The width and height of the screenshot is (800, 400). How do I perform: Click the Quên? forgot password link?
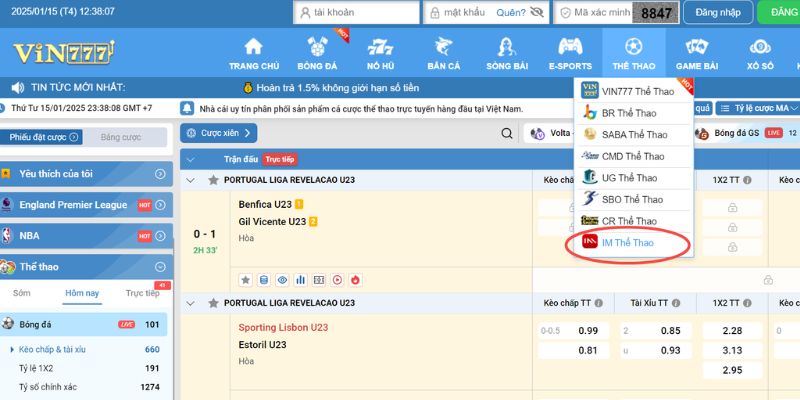pos(511,13)
